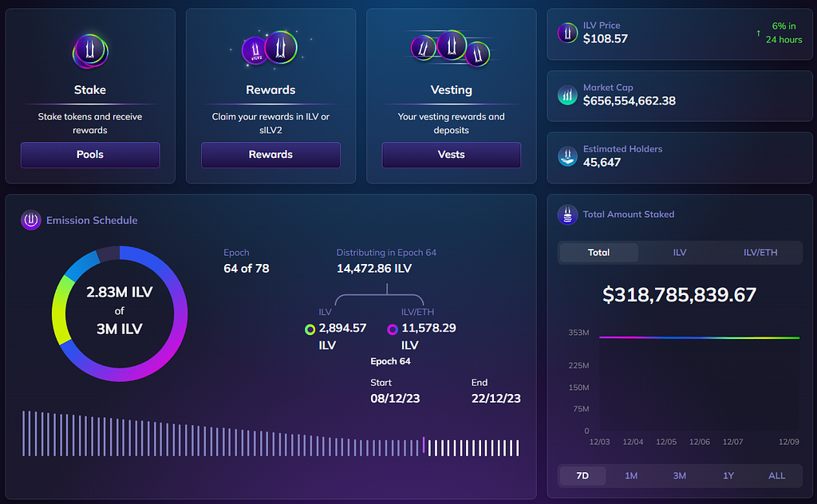The image size is (817, 504).
Task: Click the rainbow staked chart line
Action: click(x=699, y=337)
